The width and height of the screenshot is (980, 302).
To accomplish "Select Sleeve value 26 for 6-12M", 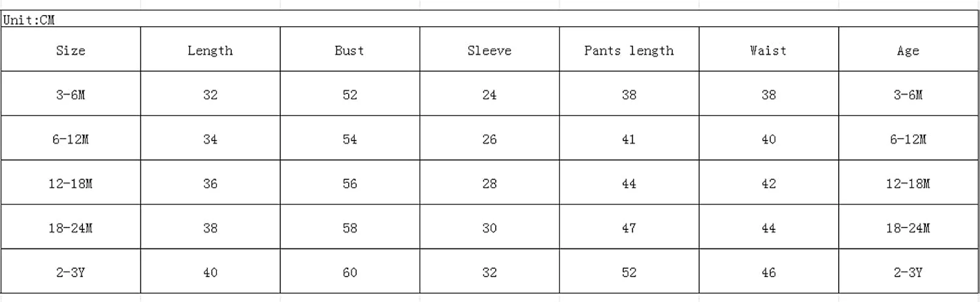I will [489, 139].
